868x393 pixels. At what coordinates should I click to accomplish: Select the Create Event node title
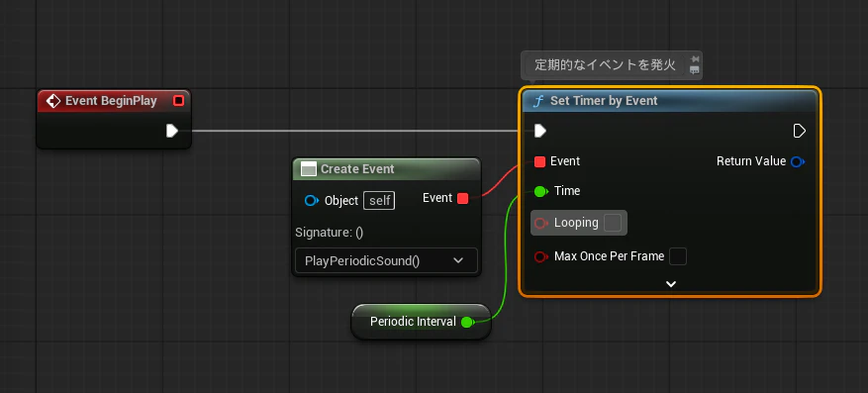[357, 169]
